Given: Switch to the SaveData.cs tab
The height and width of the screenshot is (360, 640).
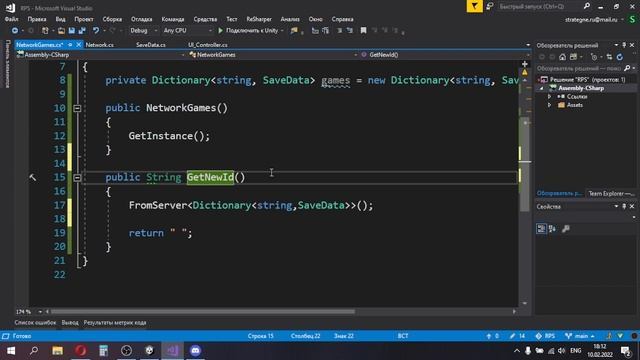Looking at the screenshot, I should point(151,45).
